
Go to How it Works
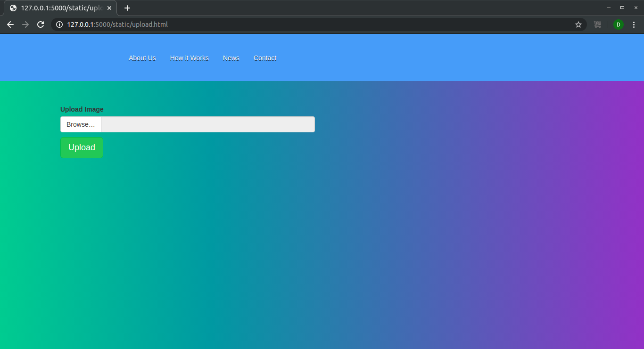click(190, 58)
